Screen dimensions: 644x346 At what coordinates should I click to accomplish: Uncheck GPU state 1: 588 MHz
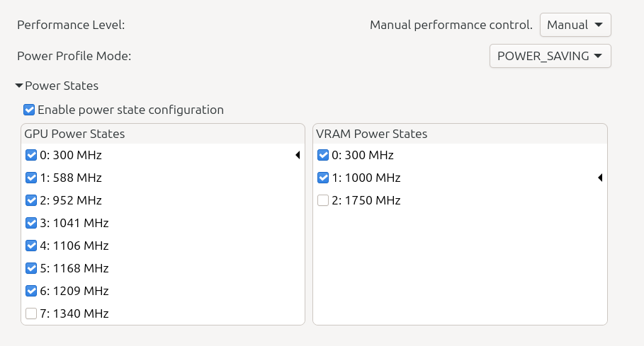click(31, 178)
